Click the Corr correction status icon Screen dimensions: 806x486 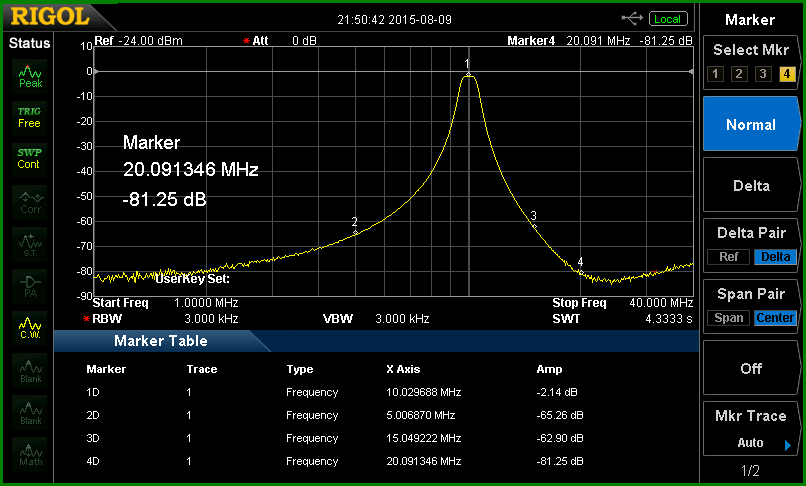[x=30, y=202]
